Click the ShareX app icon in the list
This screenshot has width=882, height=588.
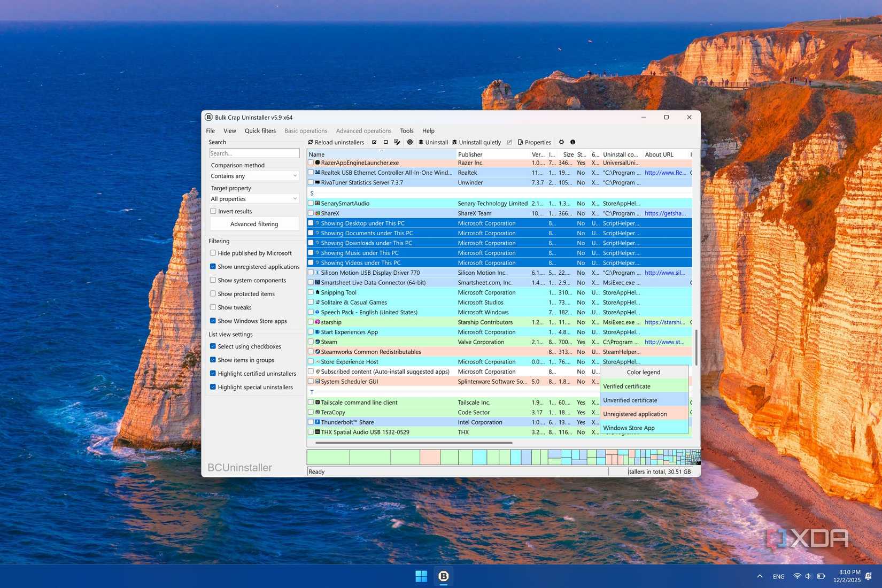[x=318, y=213]
